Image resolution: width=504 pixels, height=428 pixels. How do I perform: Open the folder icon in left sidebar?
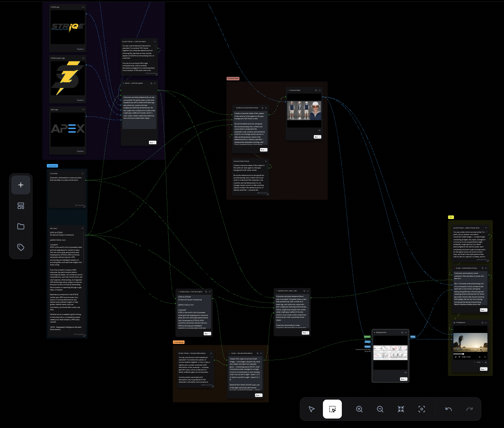pos(21,227)
